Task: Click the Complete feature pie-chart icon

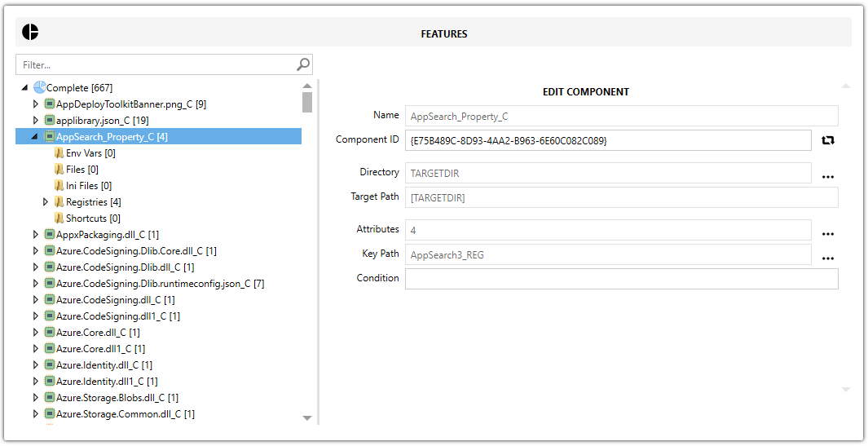Action: click(x=39, y=87)
